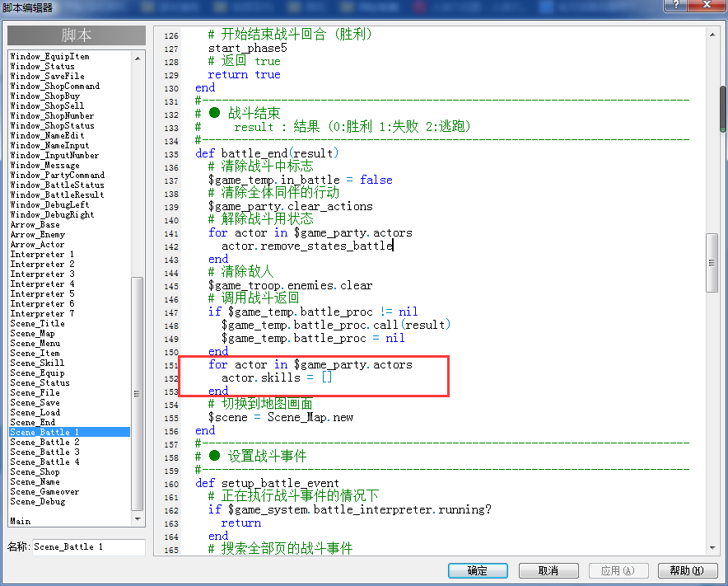Select Window_Message in script list
This screenshot has height=586, width=728.
44,166
